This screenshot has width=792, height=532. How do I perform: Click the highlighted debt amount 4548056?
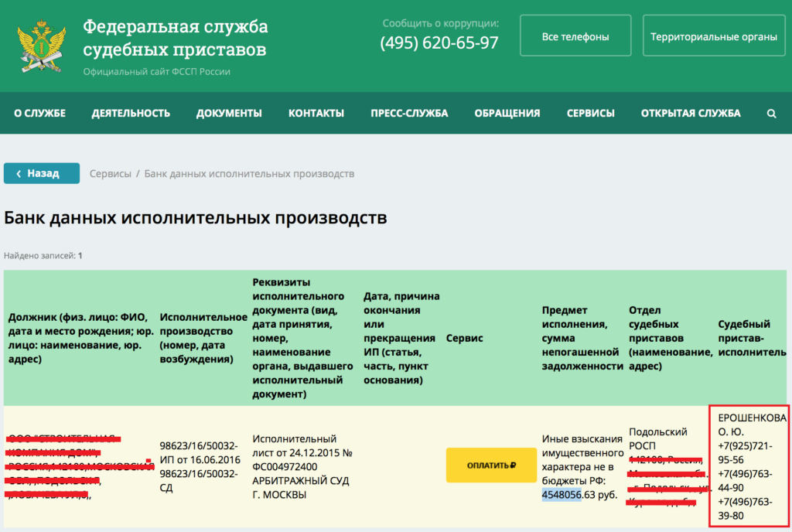[563, 495]
